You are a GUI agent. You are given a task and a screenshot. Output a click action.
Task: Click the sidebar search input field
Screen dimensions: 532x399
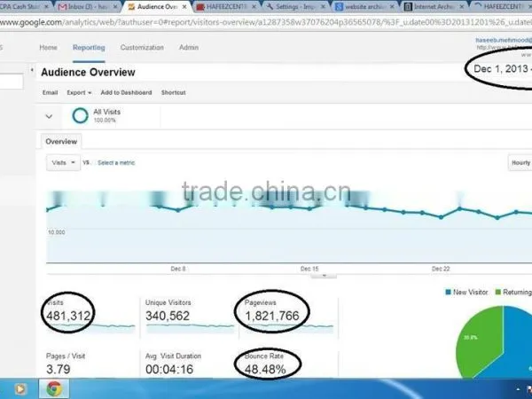[x=12, y=82]
